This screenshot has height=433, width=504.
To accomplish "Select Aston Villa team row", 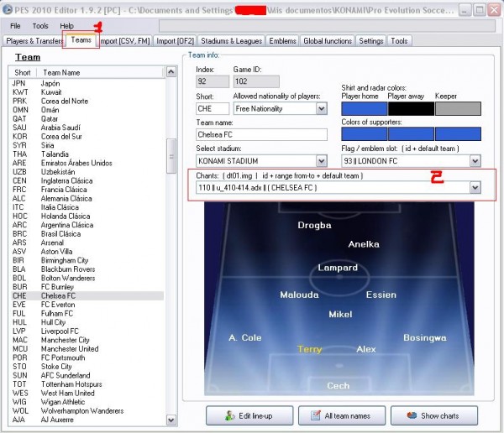I will point(87,252).
